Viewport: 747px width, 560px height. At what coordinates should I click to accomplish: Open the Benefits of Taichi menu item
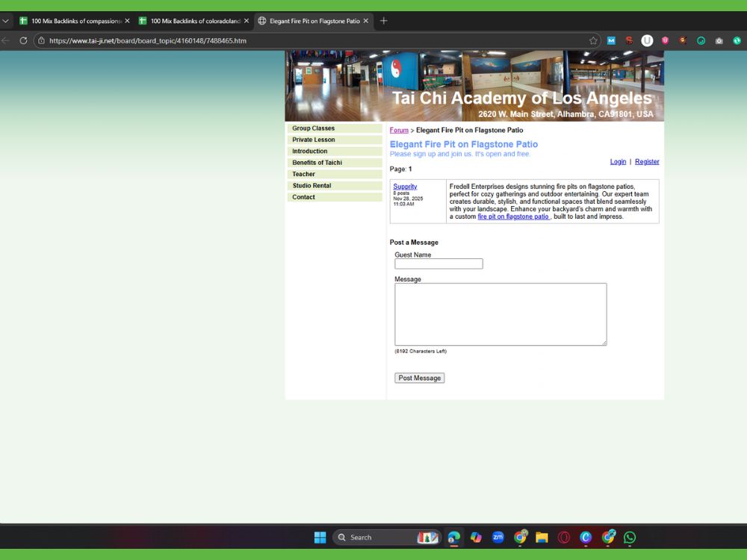point(335,163)
